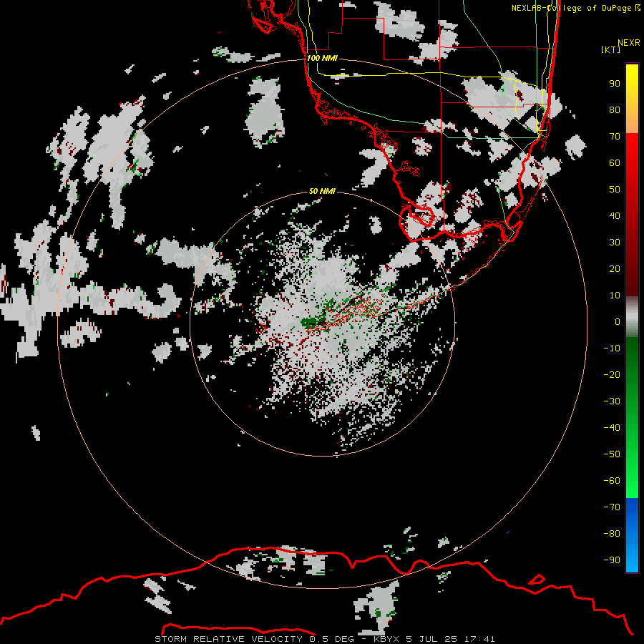The width and height of the screenshot is (644, 644).
Task: Select the -60 value on velocity scale
Action: coord(612,481)
